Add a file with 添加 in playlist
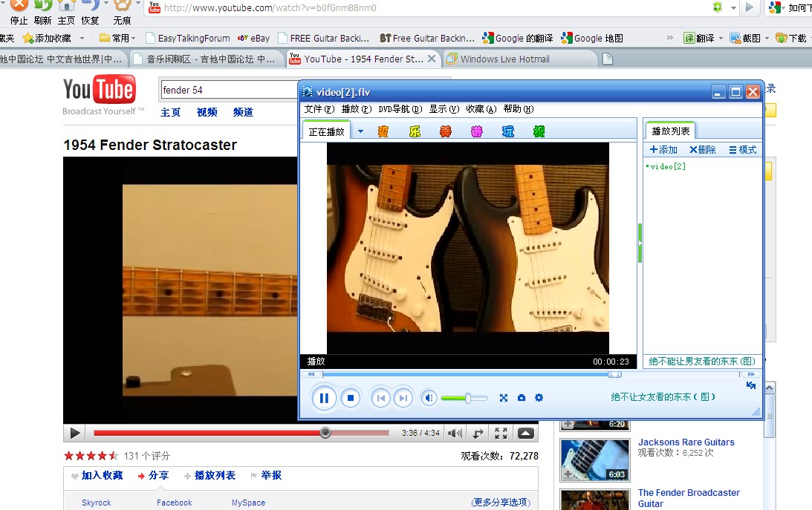Screen dimensions: 812x510 (663, 150)
